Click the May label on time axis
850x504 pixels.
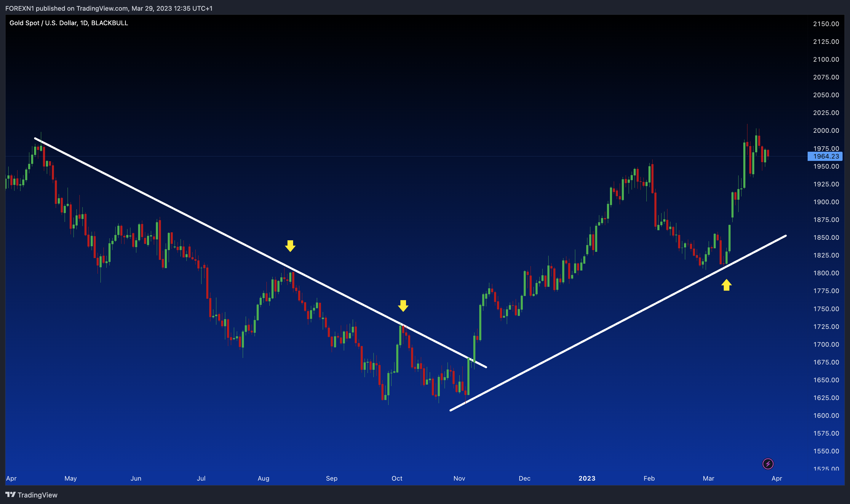(x=70, y=478)
